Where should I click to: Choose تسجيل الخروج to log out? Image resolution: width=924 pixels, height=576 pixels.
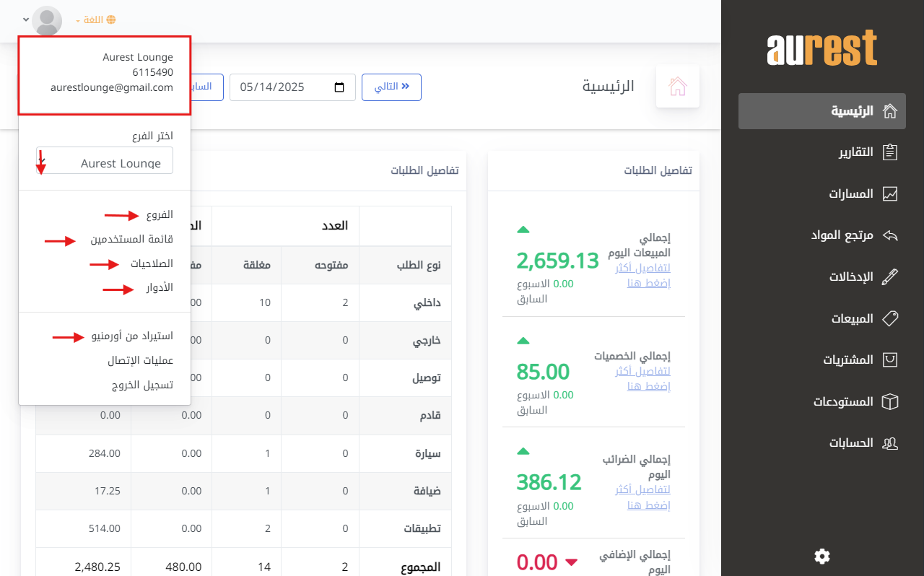[142, 385]
